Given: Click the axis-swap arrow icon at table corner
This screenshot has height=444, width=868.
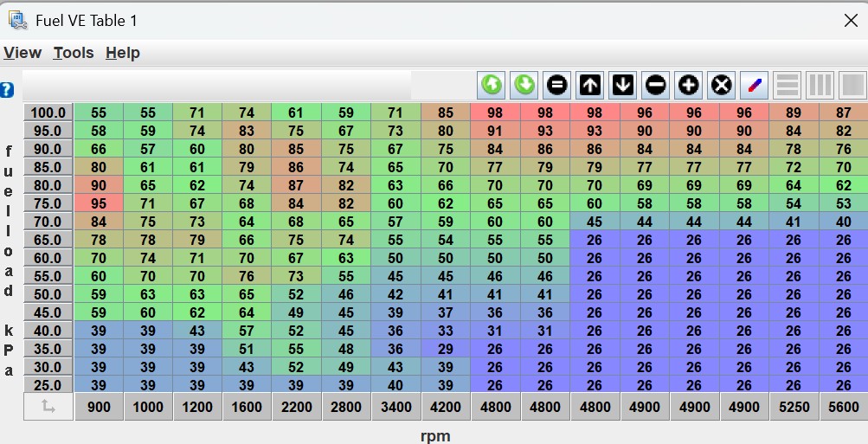Looking at the screenshot, I should click(48, 407).
